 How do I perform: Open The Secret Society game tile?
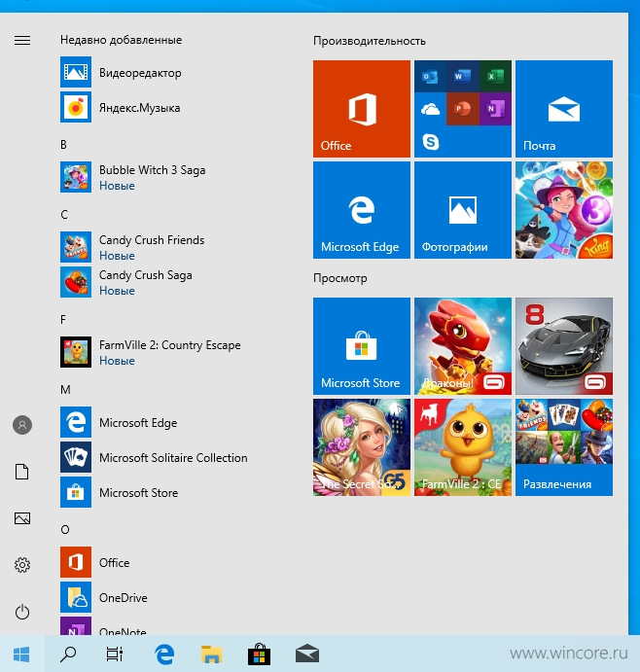pos(362,447)
